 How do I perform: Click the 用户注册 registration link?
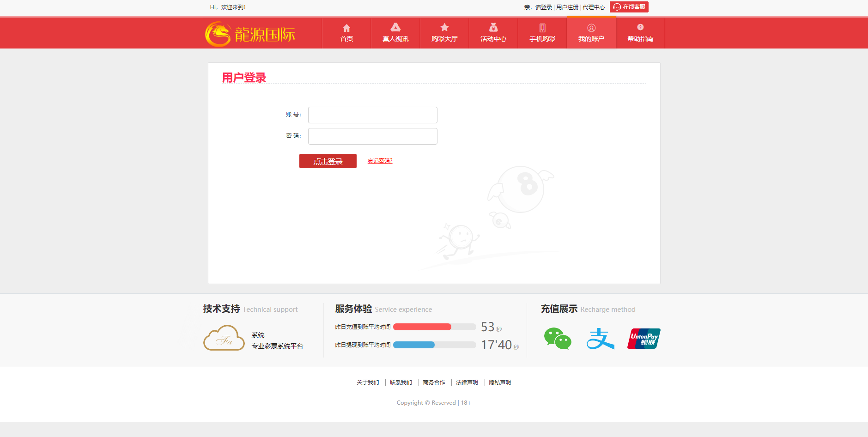tap(567, 7)
